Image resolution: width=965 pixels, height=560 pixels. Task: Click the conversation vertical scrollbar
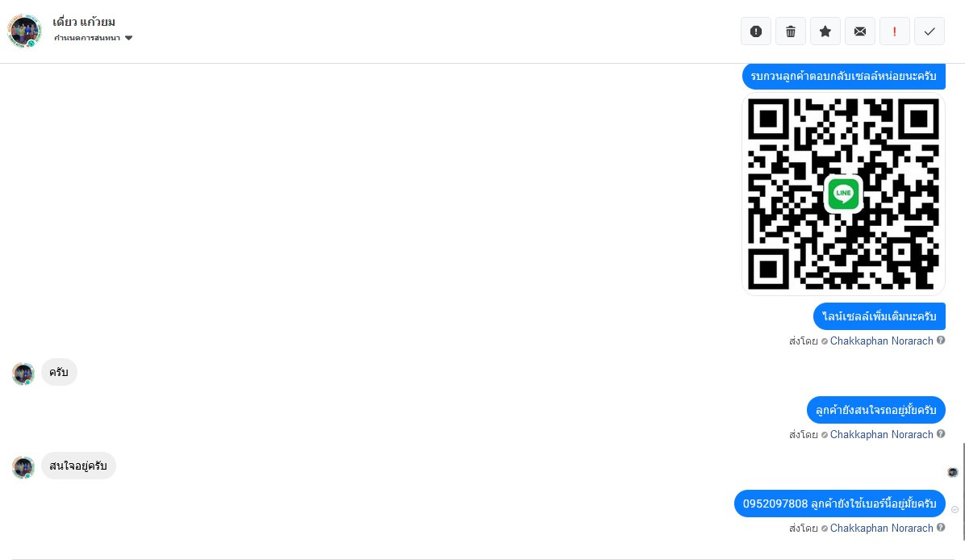pyautogui.click(x=963, y=491)
